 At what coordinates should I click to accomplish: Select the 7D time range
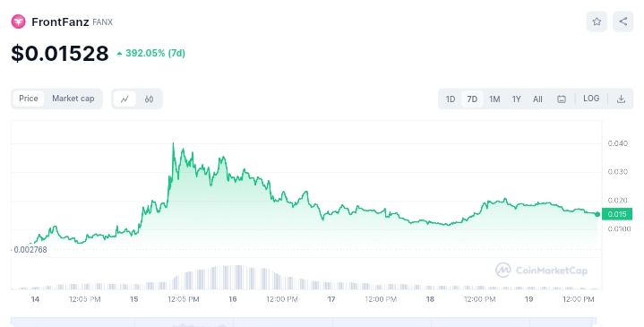[x=472, y=99]
